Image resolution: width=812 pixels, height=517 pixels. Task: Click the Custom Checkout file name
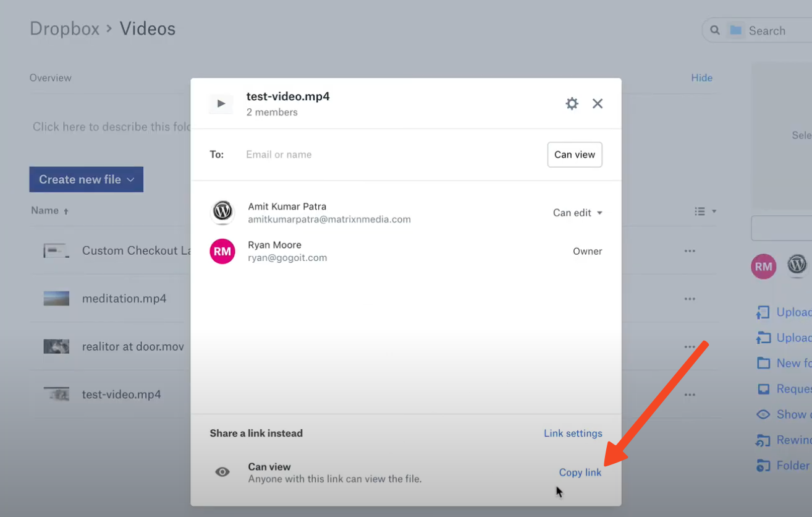(136, 250)
